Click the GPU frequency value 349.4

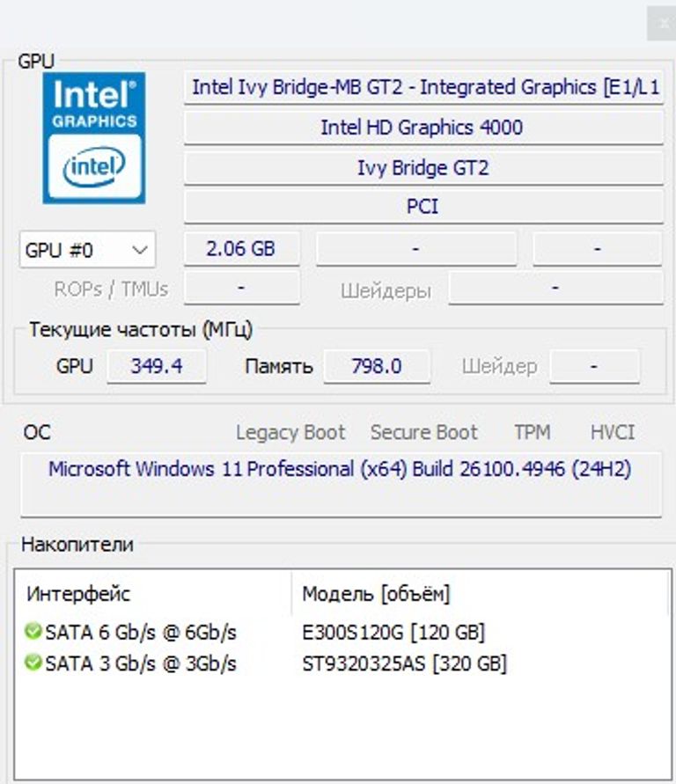click(x=156, y=366)
